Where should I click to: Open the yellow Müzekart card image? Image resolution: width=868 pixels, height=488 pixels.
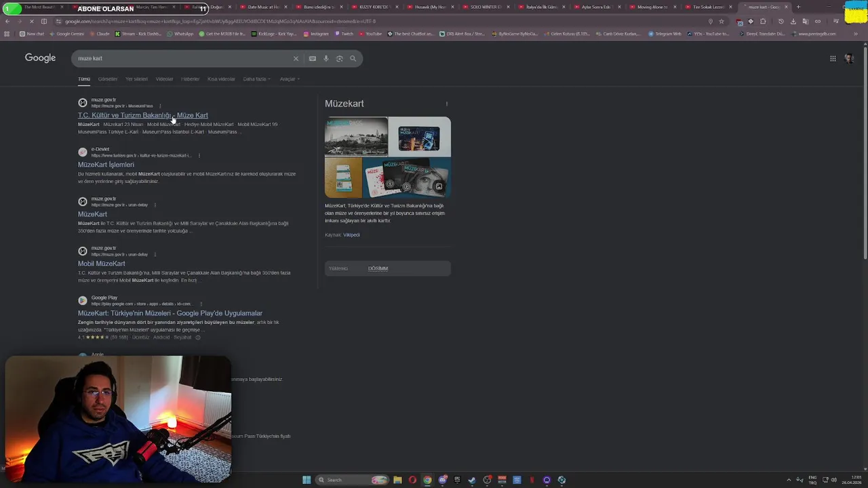(343, 178)
